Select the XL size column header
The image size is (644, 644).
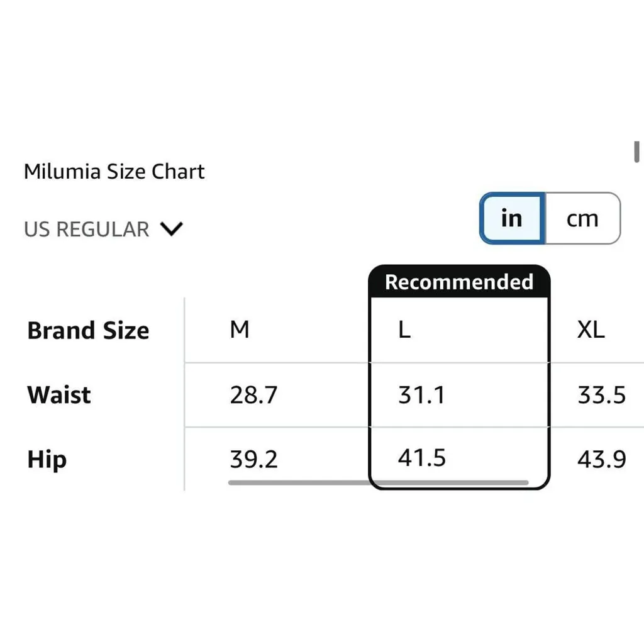coord(591,330)
